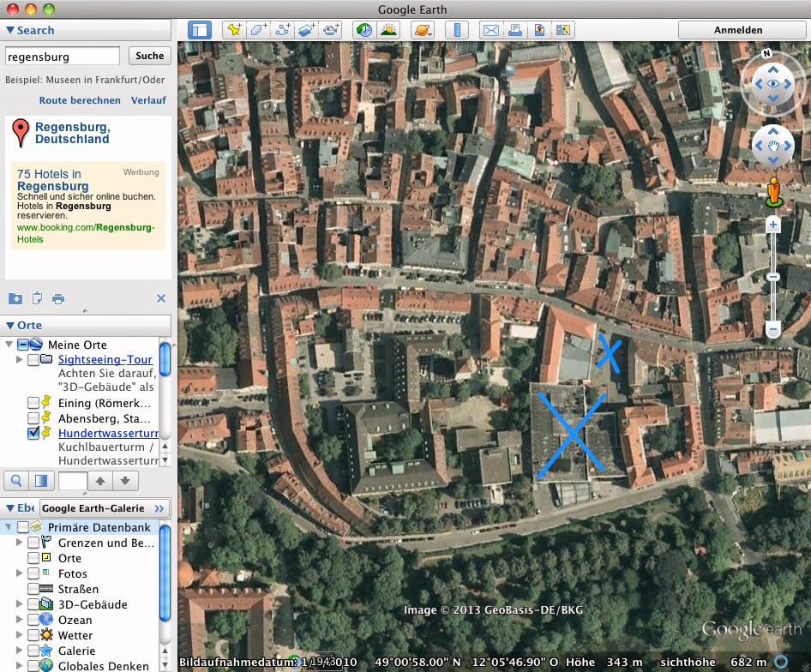
Task: Enable the Wetter layer checkbox
Action: pos(33,635)
